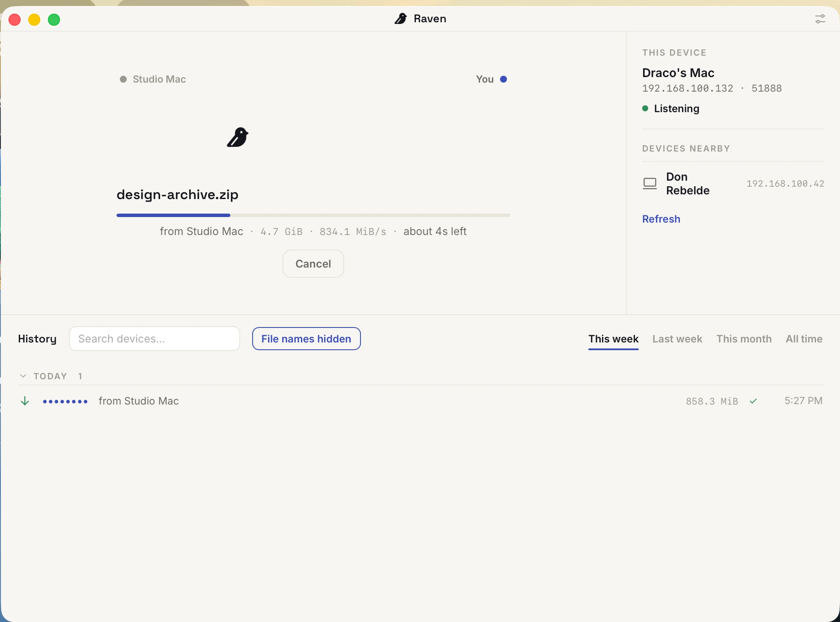The width and height of the screenshot is (840, 622).
Task: Click the 834.1 MiB/s transfer speed
Action: [x=353, y=232]
